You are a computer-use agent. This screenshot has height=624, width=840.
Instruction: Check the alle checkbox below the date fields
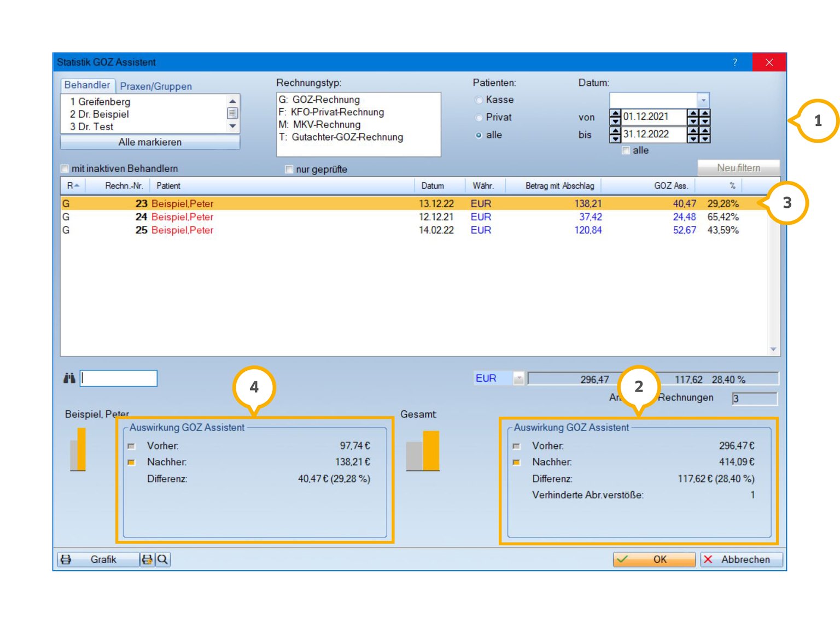tap(626, 150)
